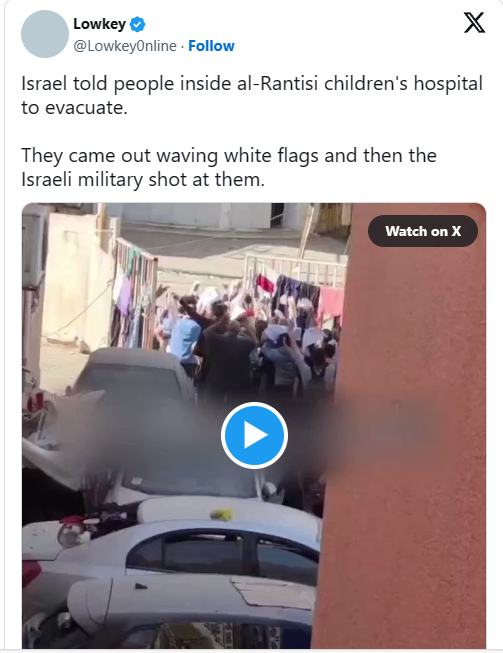Open tweet via the al-Rantisi hospital sentence
The height and width of the screenshot is (653, 503).
(252, 95)
